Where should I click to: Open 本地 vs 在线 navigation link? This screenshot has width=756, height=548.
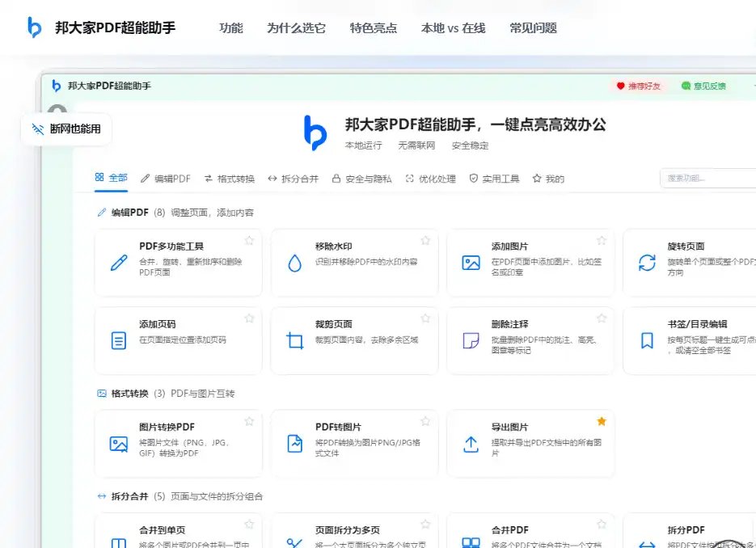[453, 28]
